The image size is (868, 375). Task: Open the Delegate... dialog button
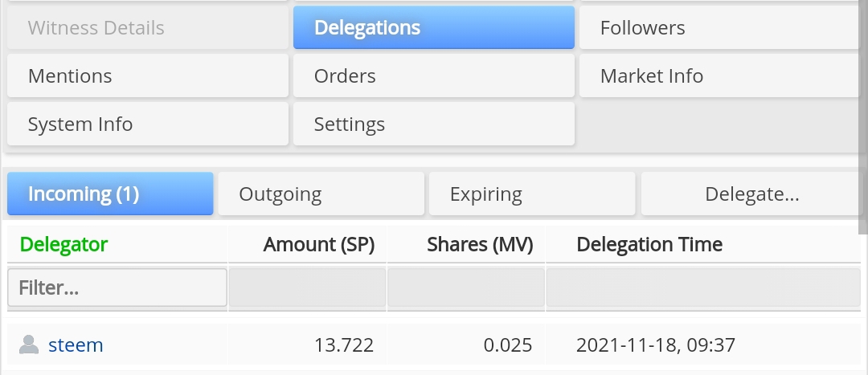(x=751, y=194)
